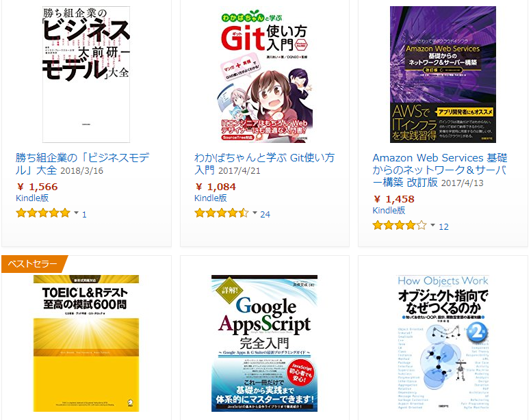The width and height of the screenshot is (531, 420).
Task: Open the Amazon Web Services book cover
Action: [443, 75]
